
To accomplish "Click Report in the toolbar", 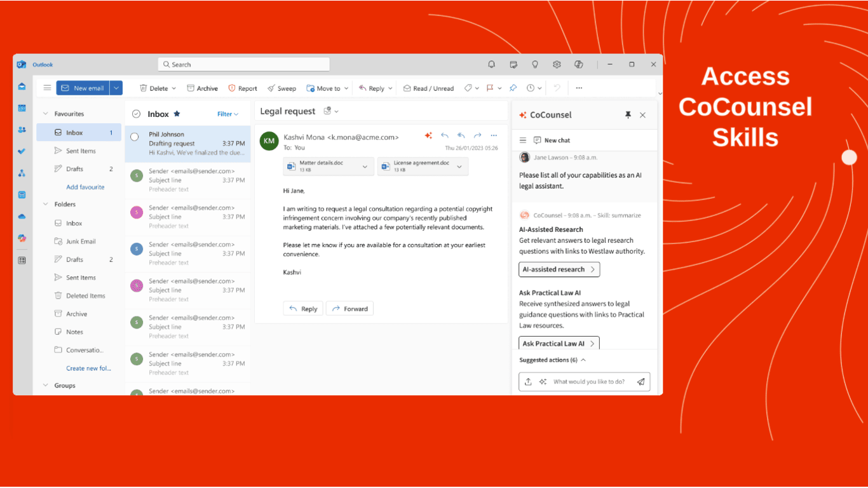I will 243,88.
